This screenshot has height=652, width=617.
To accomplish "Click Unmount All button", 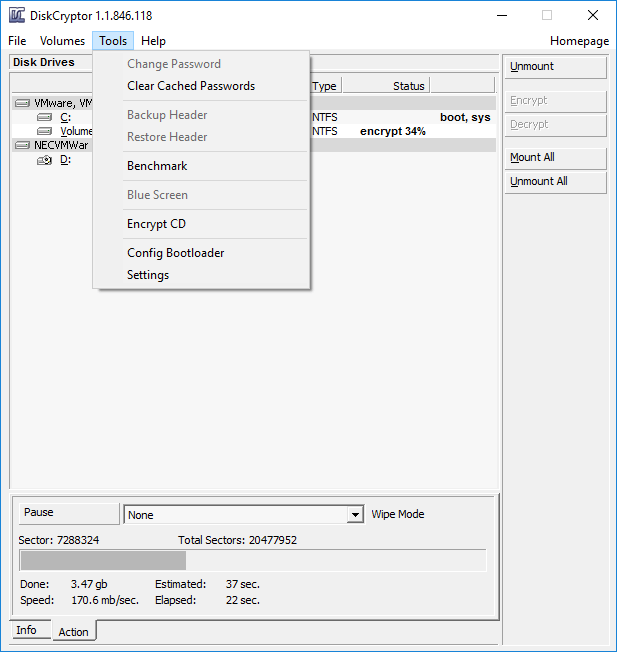I will [555, 182].
